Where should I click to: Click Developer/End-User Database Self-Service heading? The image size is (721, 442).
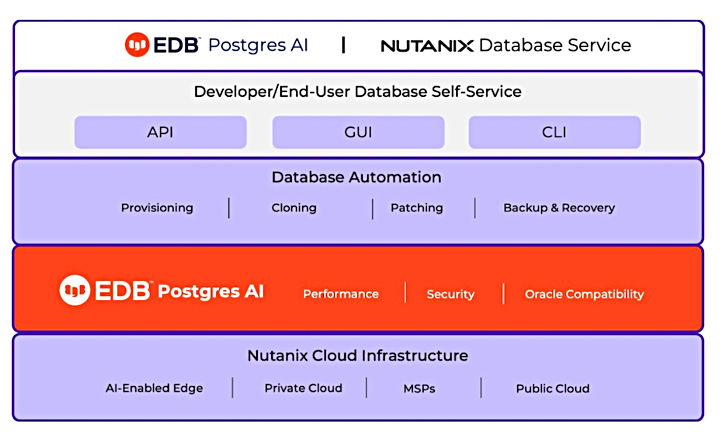tap(358, 92)
